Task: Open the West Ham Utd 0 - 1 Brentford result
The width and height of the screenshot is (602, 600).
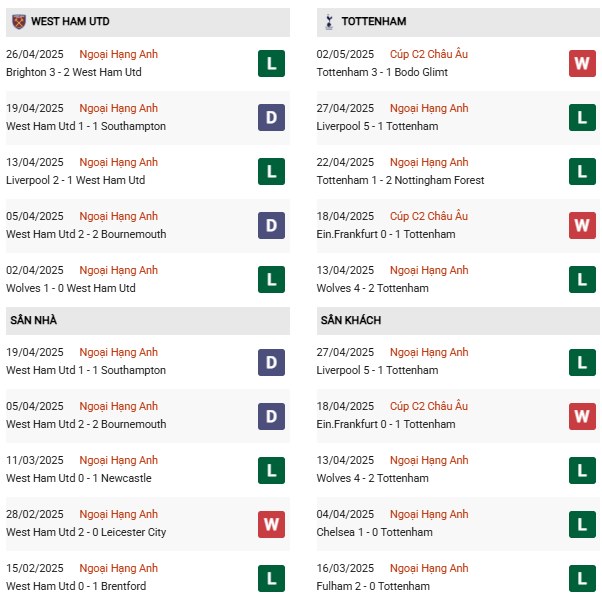Action: (76, 586)
